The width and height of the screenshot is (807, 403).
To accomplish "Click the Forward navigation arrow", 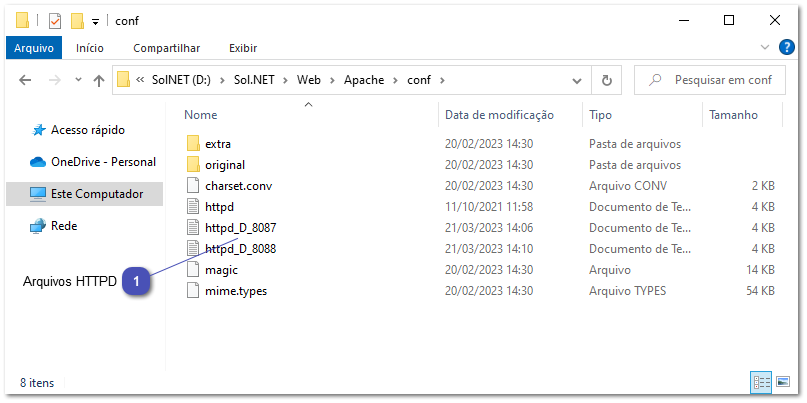I will (x=55, y=80).
